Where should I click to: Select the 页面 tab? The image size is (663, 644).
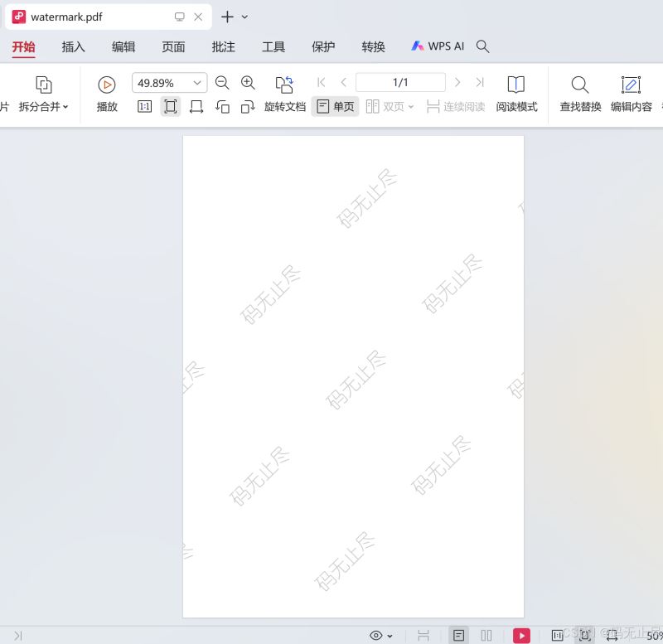[173, 46]
